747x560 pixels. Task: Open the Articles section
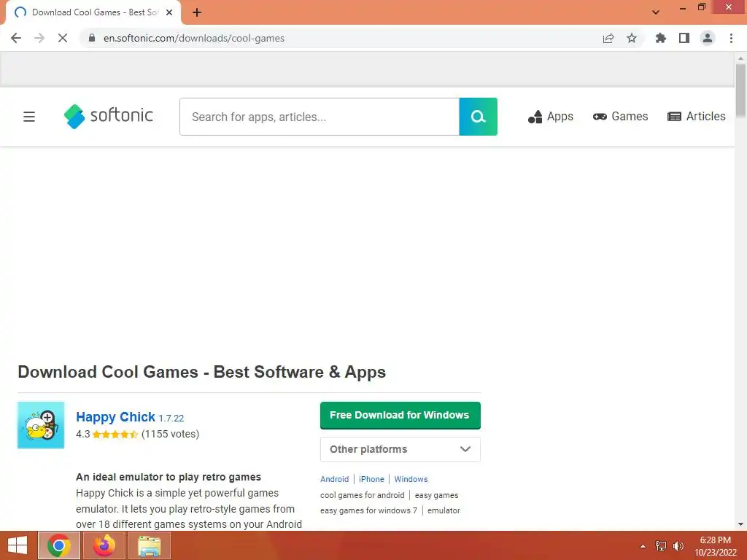pyautogui.click(x=696, y=117)
